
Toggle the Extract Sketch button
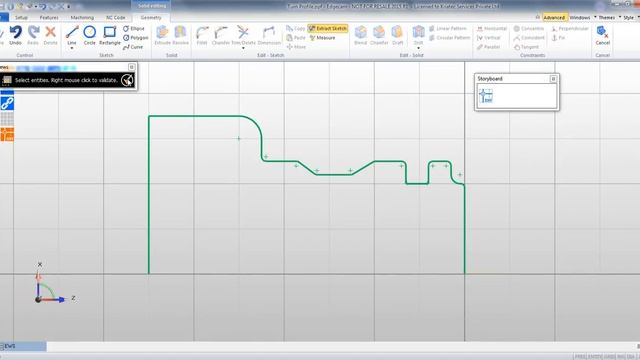pyautogui.click(x=327, y=29)
